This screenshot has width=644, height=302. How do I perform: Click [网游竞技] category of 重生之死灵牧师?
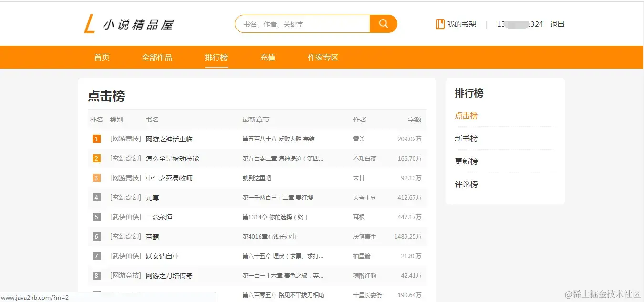click(x=125, y=178)
